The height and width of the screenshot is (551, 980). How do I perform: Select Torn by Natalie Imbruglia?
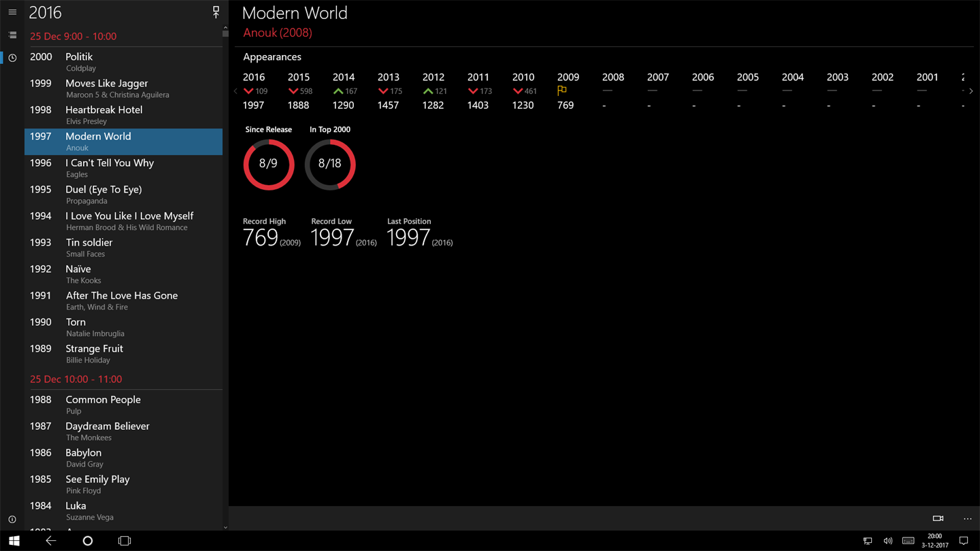tap(123, 327)
